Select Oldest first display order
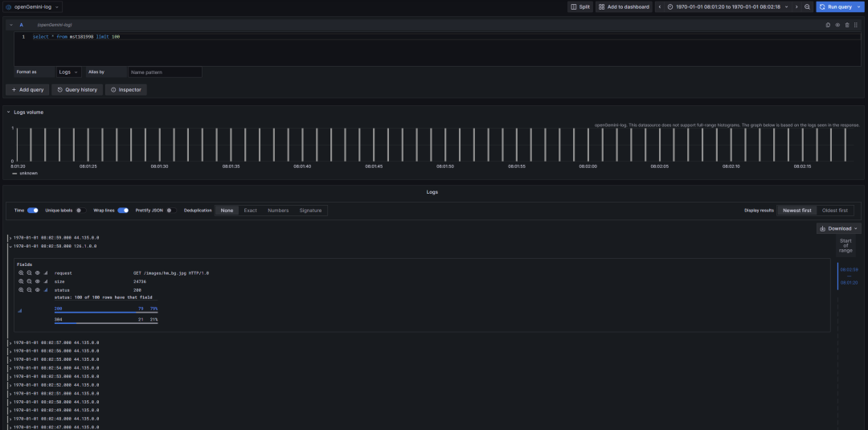 [x=835, y=211]
